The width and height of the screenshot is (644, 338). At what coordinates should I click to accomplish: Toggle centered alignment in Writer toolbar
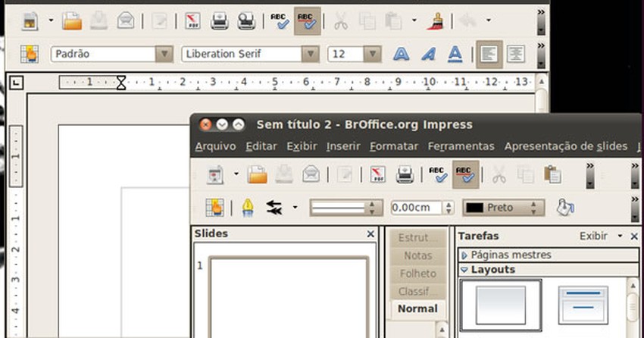516,54
